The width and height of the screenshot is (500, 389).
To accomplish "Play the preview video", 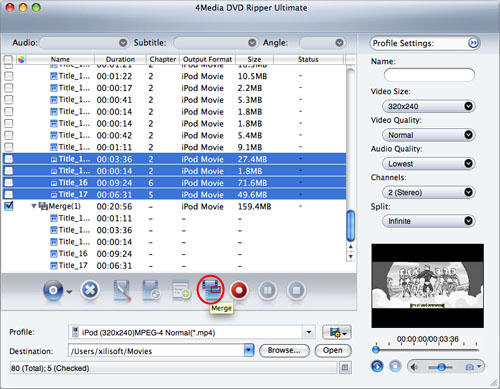I will tap(377, 366).
